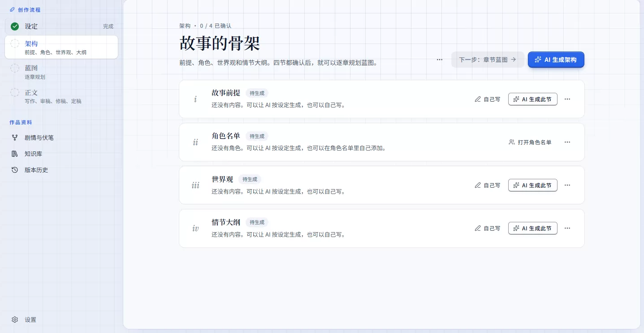Click the 情节大纲 section title
The width and height of the screenshot is (644, 333).
point(226,222)
